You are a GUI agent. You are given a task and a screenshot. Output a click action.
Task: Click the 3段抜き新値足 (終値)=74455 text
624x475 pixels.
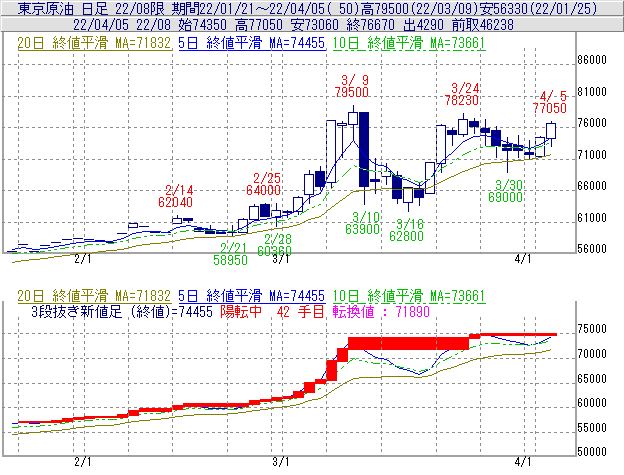pyautogui.click(x=122, y=311)
